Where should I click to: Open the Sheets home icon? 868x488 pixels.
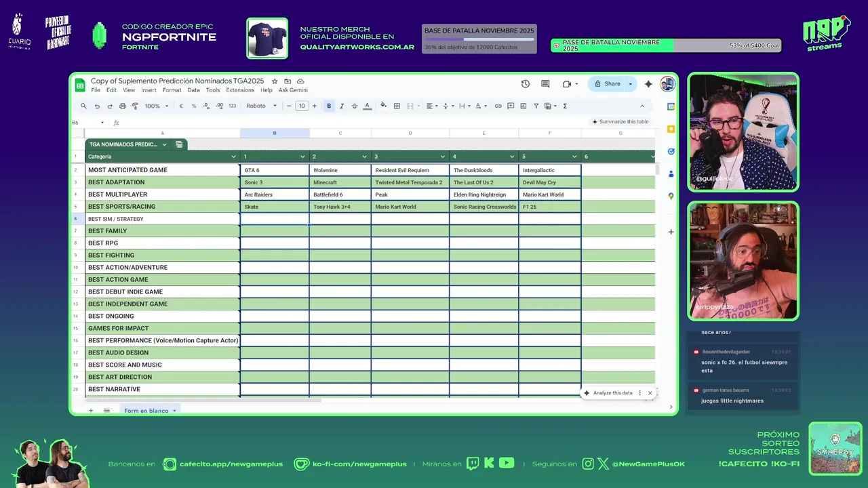(x=80, y=85)
